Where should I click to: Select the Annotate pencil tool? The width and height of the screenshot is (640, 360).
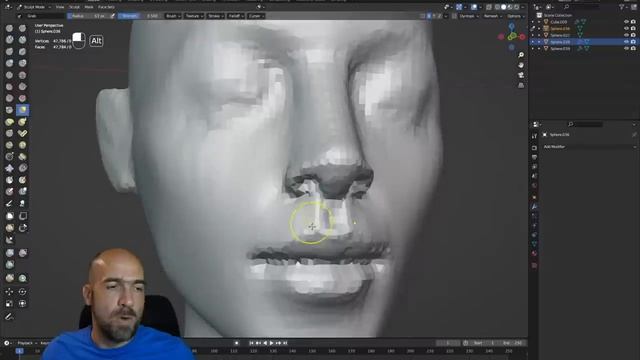(9, 317)
